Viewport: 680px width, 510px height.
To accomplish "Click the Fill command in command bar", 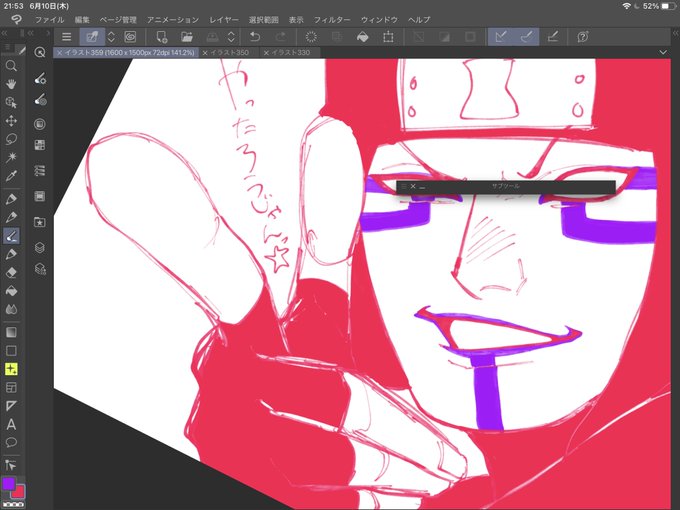I will 363,37.
